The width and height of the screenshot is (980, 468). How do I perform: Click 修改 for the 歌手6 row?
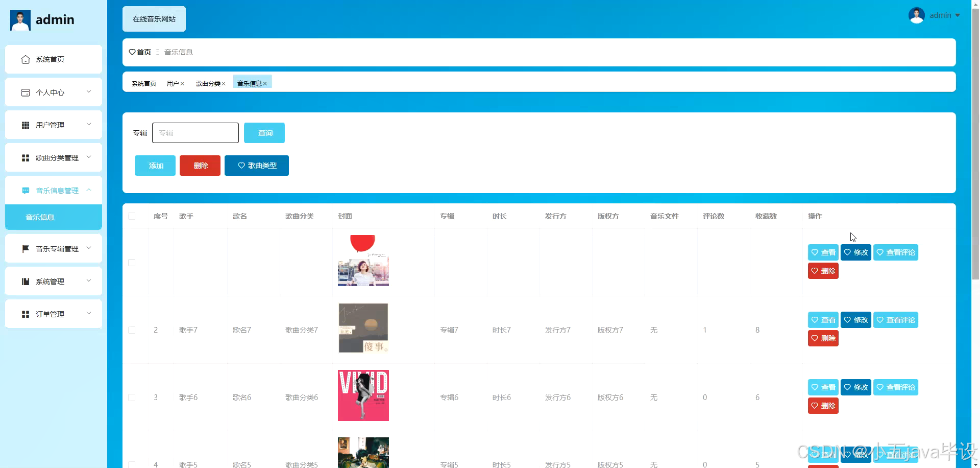pyautogui.click(x=856, y=387)
